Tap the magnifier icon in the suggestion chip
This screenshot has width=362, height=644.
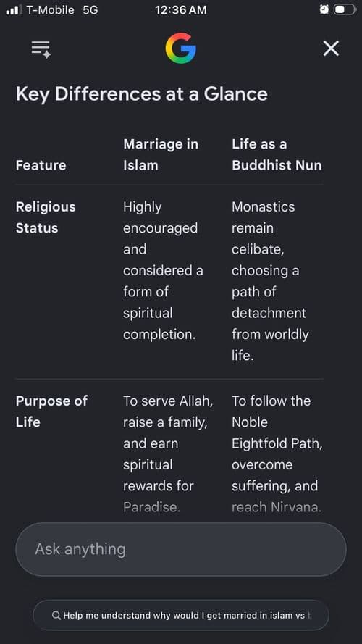coord(56,615)
